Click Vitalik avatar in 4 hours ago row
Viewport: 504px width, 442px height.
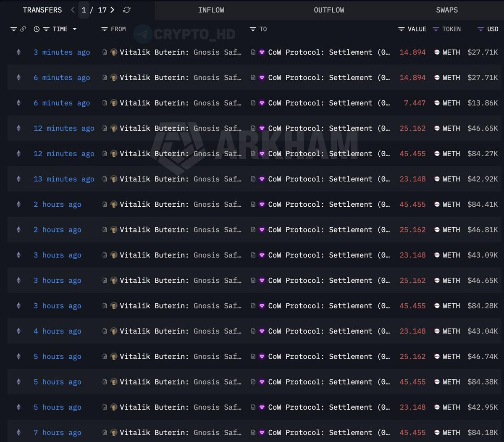click(x=113, y=331)
